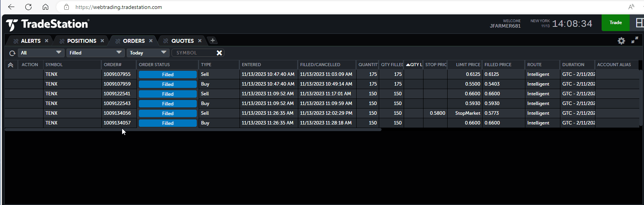This screenshot has height=205, width=644.
Task: Expand panel to full screen arrows icon
Action: coord(635,40)
